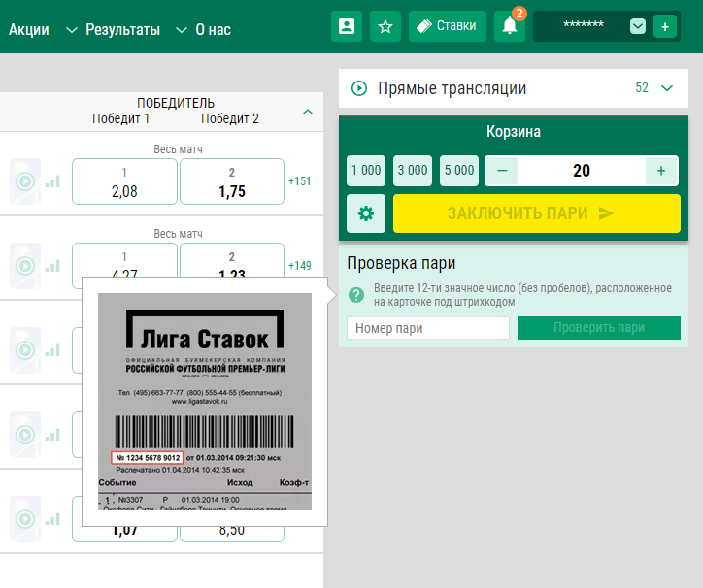Select the 1 000 quick stake

[366, 171]
